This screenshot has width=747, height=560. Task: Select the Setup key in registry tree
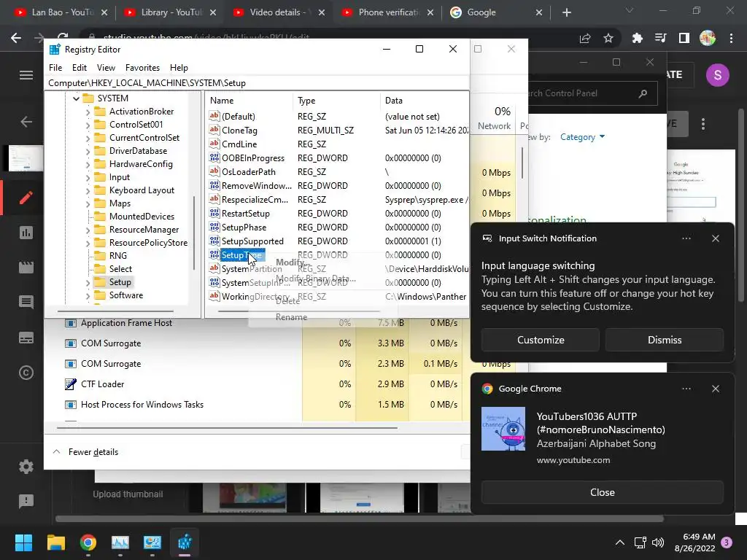click(120, 282)
